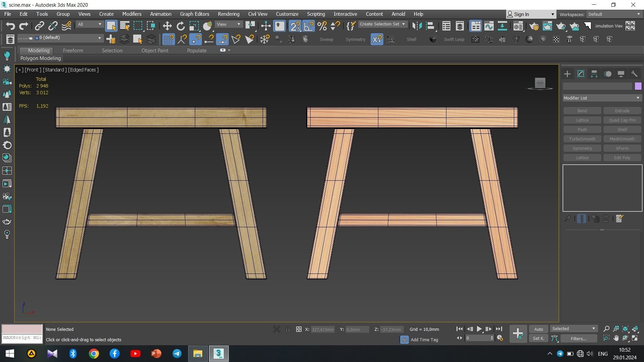Click the purple object color swatch
The height and width of the screenshot is (362, 644).
(x=638, y=86)
